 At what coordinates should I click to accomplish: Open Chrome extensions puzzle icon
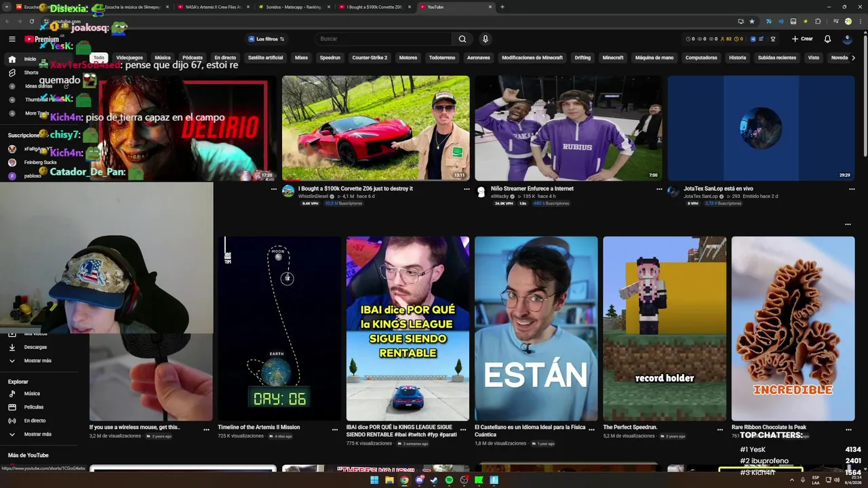pos(818,21)
